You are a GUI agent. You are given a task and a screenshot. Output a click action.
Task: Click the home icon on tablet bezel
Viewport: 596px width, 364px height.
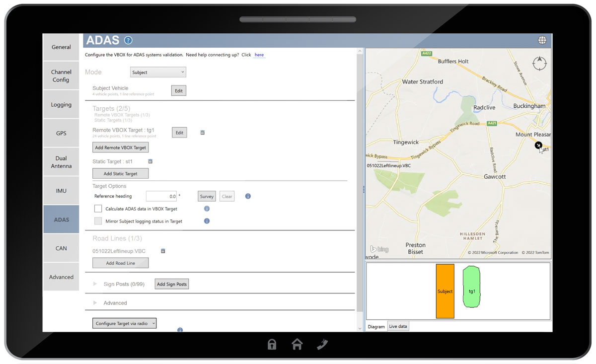(297, 344)
